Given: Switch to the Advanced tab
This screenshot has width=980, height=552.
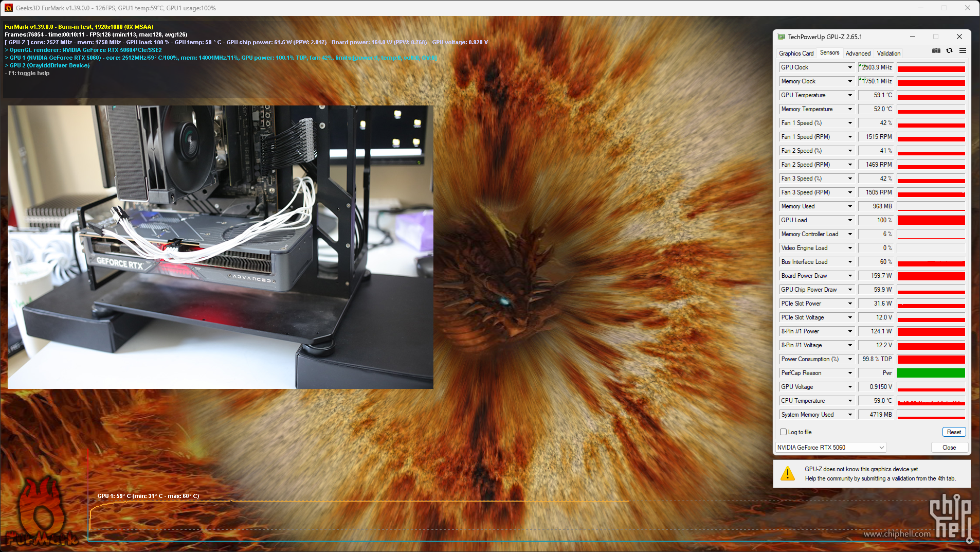Looking at the screenshot, I should pyautogui.click(x=858, y=54).
